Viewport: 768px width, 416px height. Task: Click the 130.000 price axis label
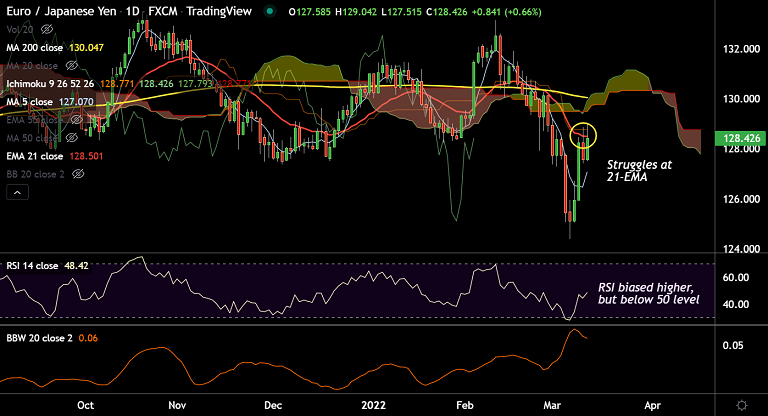742,99
